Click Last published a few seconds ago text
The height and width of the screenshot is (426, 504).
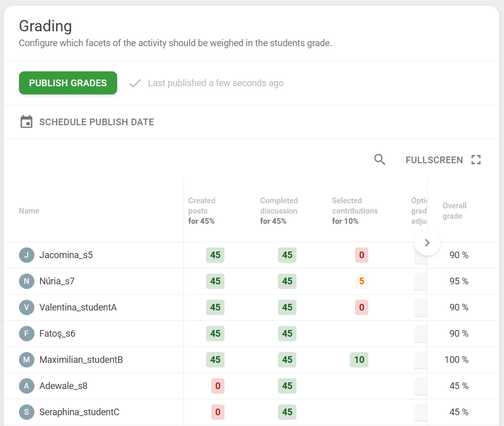216,83
